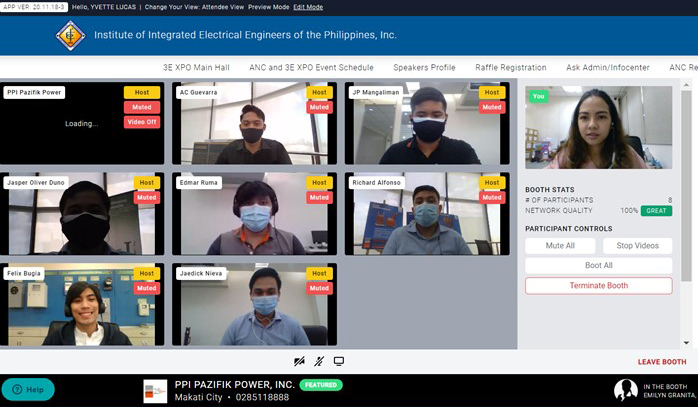698x407 pixels.
Task: Open Speakers Profile menu item
Action: pyautogui.click(x=424, y=68)
